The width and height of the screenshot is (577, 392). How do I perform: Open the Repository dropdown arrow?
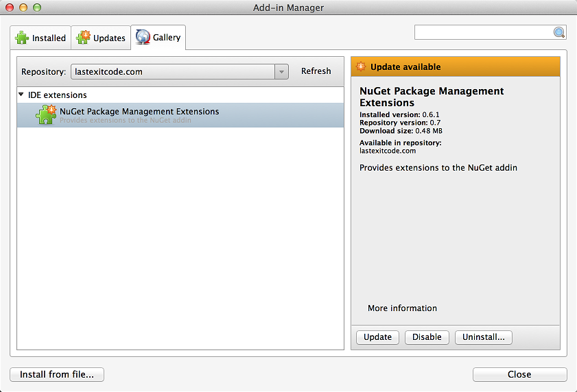(281, 72)
